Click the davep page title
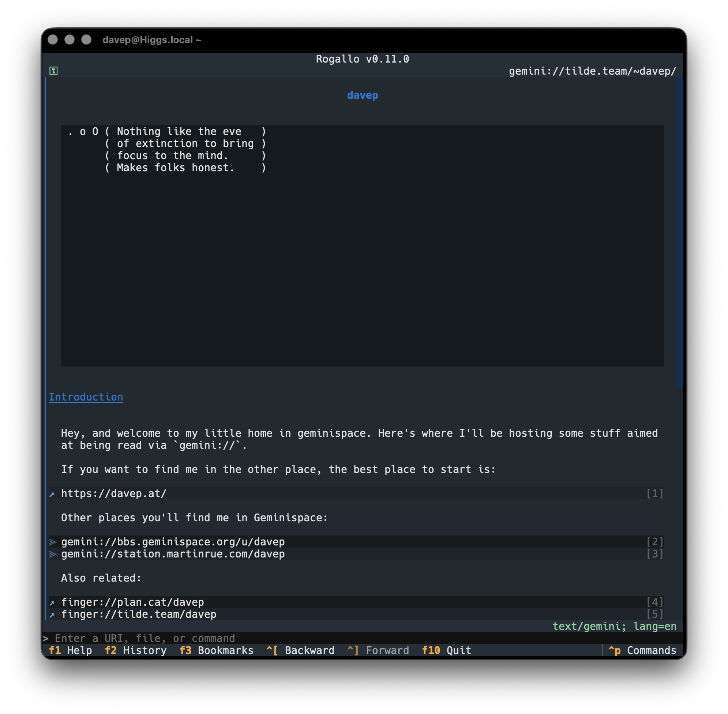 (362, 95)
